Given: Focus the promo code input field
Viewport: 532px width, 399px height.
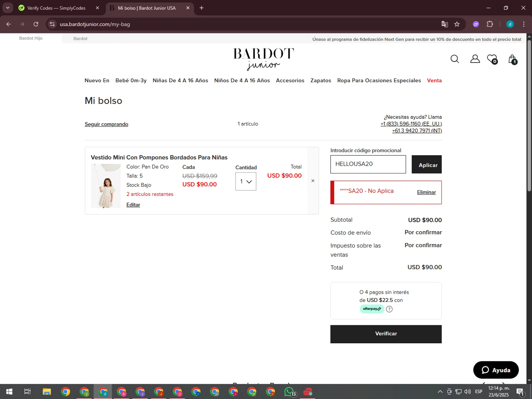Looking at the screenshot, I should 368,164.
